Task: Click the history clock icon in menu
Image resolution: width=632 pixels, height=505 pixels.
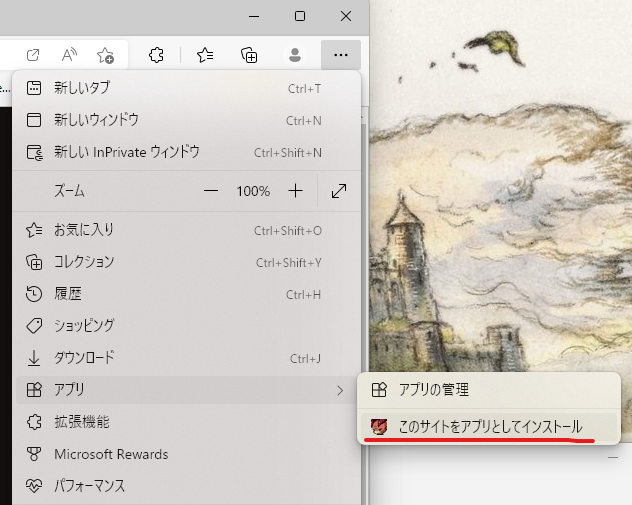Action: click(x=34, y=294)
